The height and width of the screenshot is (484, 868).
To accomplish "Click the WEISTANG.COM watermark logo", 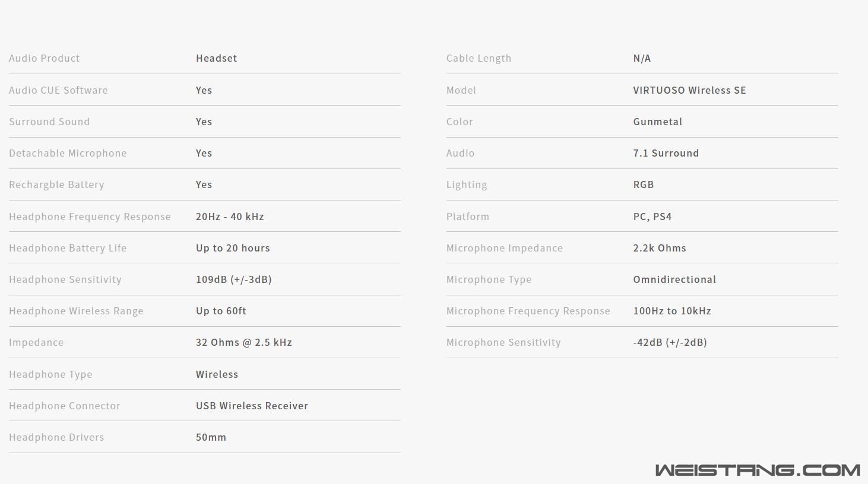I will point(758,470).
